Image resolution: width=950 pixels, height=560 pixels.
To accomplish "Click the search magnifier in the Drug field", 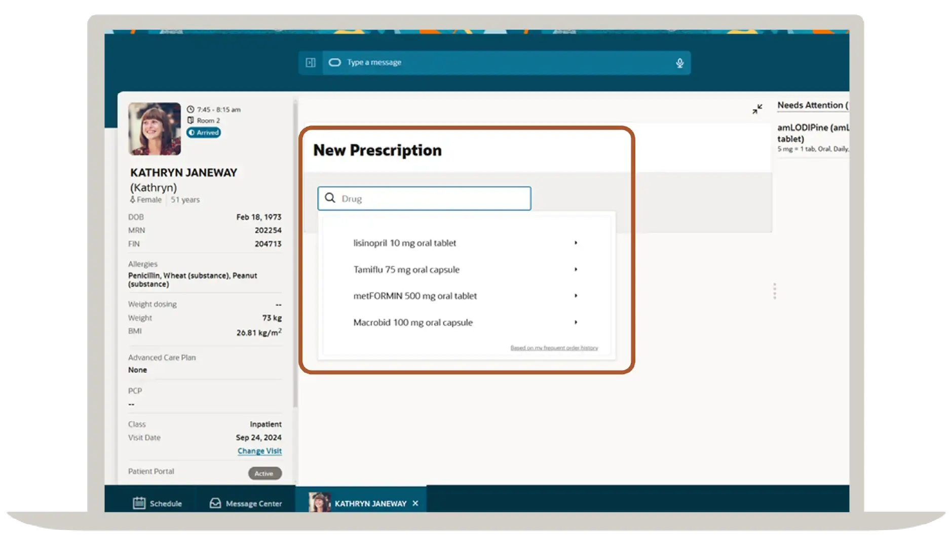I will [330, 198].
